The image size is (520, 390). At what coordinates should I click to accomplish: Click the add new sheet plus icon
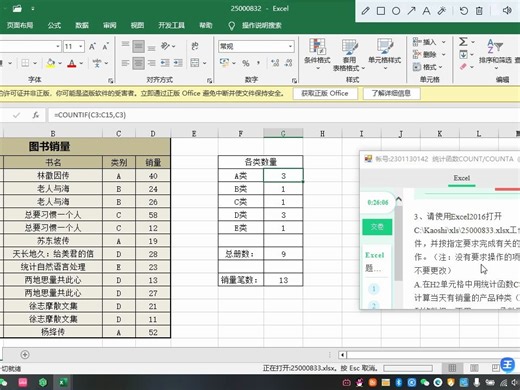[x=25, y=355]
